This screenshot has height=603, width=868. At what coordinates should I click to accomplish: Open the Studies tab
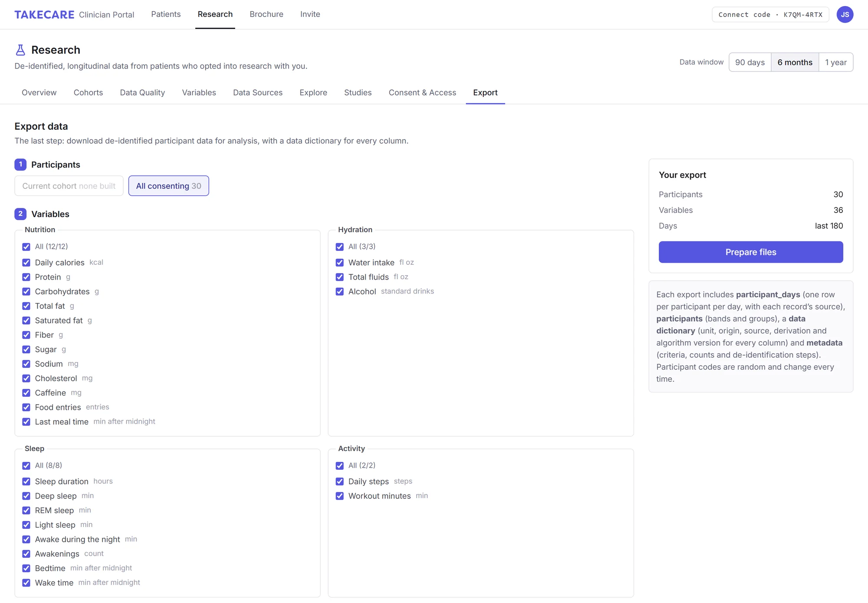click(358, 92)
